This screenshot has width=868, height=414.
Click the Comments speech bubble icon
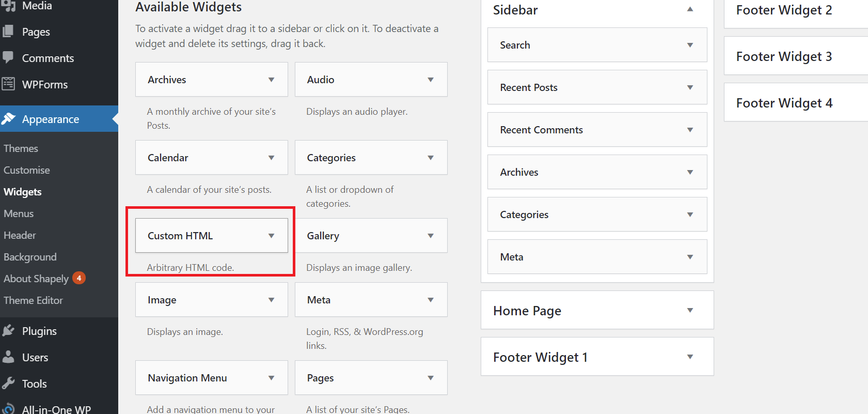coord(8,57)
